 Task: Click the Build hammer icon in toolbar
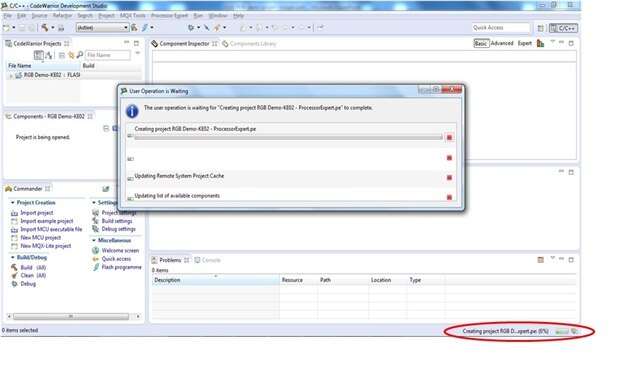[45, 28]
